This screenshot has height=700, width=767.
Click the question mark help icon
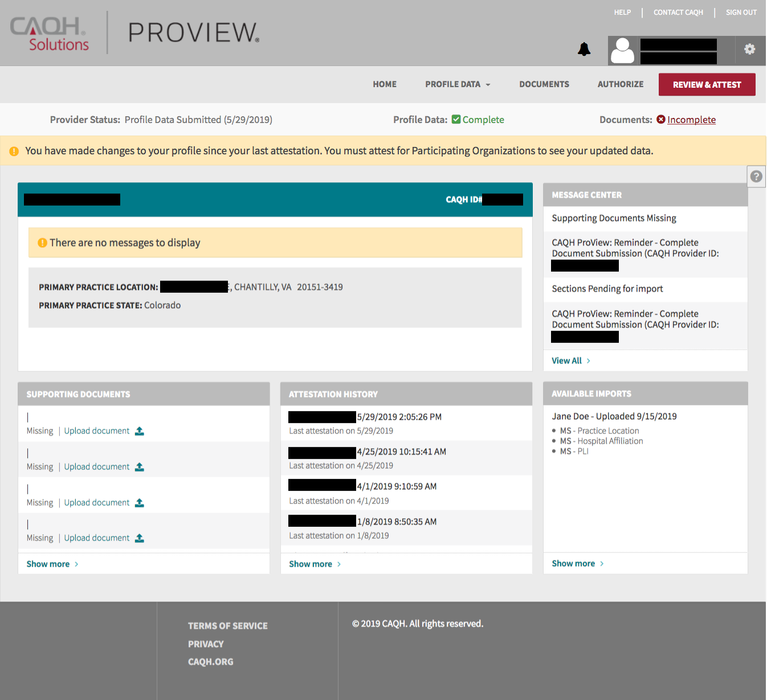[756, 177]
